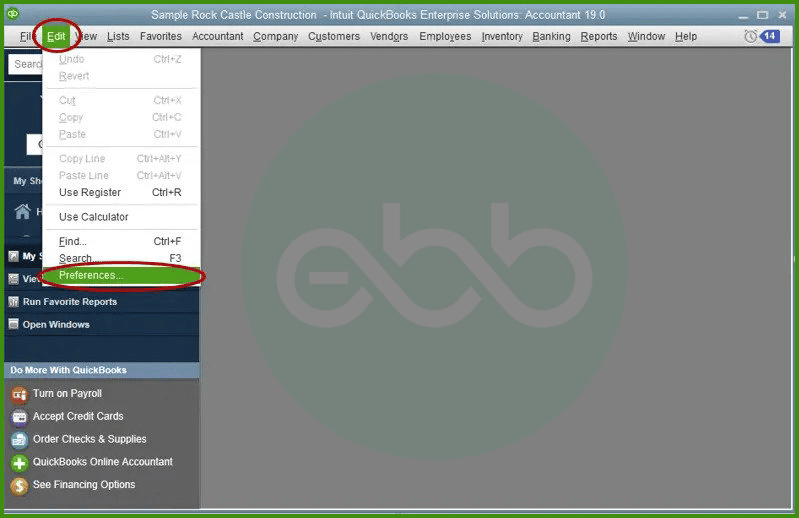The width and height of the screenshot is (799, 518).
Task: Click Copy Line in the Edit menu
Action: pyautogui.click(x=121, y=158)
